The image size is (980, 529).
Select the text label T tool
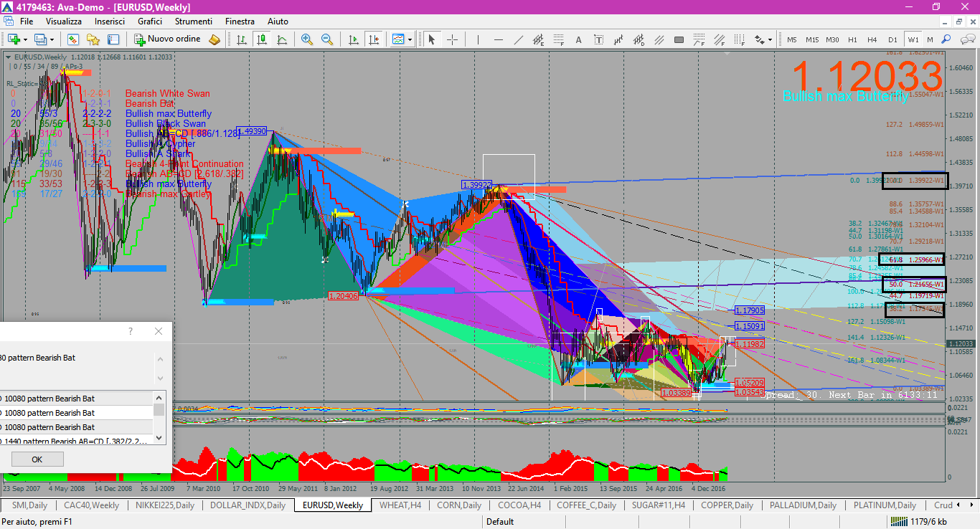(x=599, y=39)
